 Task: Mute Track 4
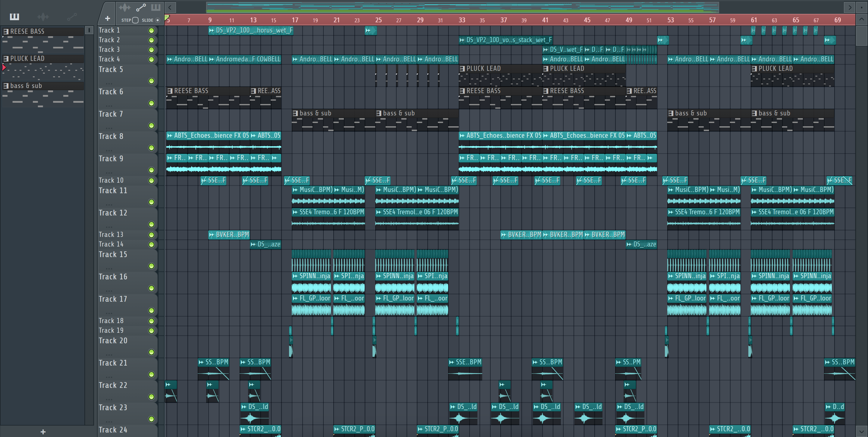point(152,60)
